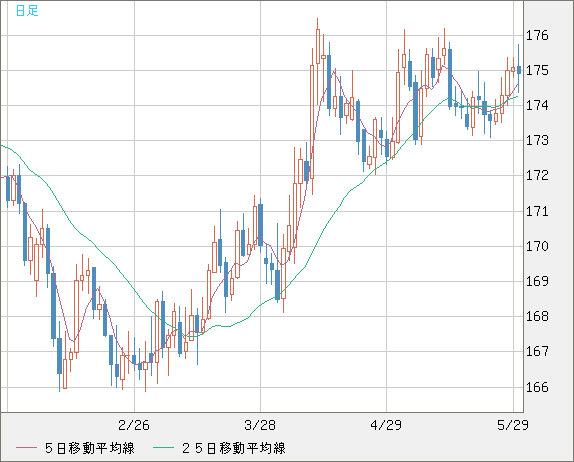Click the 173 price axis label
Image resolution: width=574 pixels, height=462 pixels.
point(537,140)
